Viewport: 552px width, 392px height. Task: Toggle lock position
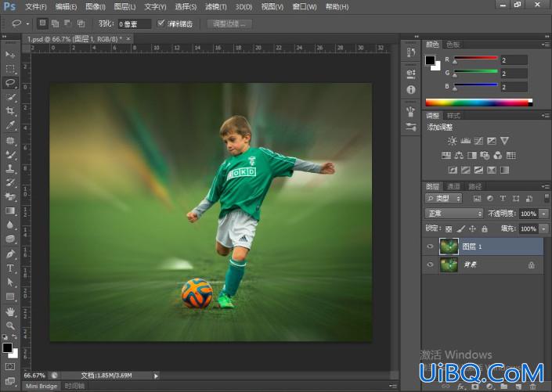point(472,229)
